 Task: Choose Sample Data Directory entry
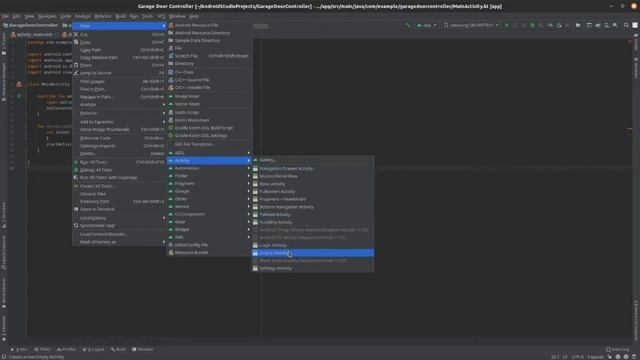coord(209,41)
